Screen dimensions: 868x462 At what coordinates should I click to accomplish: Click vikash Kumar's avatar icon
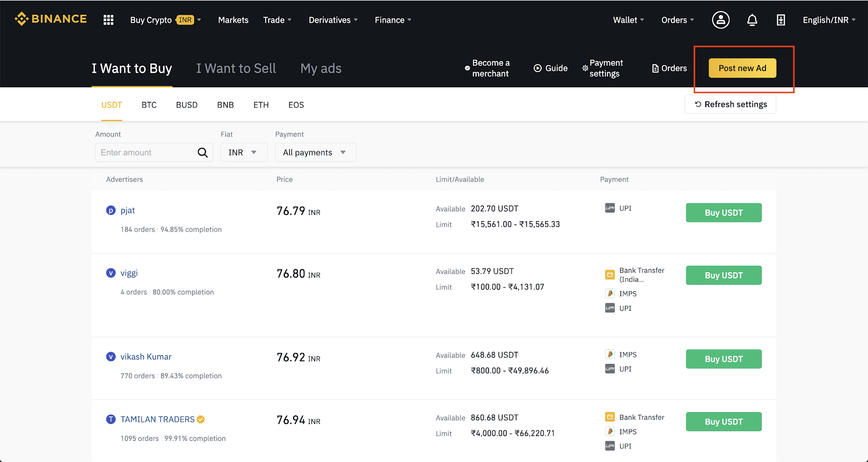(x=111, y=357)
